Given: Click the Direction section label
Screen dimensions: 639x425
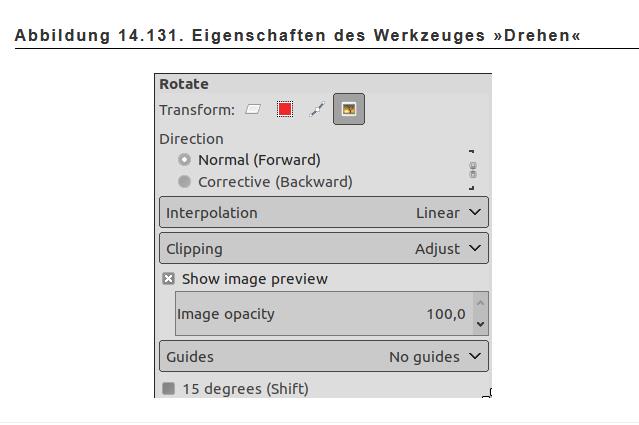Looking at the screenshot, I should pos(191,139).
